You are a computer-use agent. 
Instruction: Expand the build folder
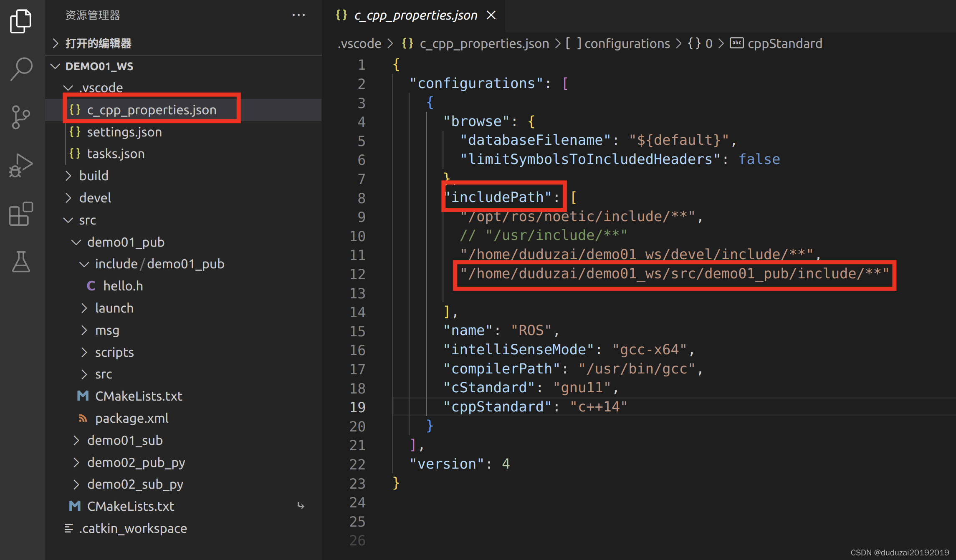click(183, 176)
